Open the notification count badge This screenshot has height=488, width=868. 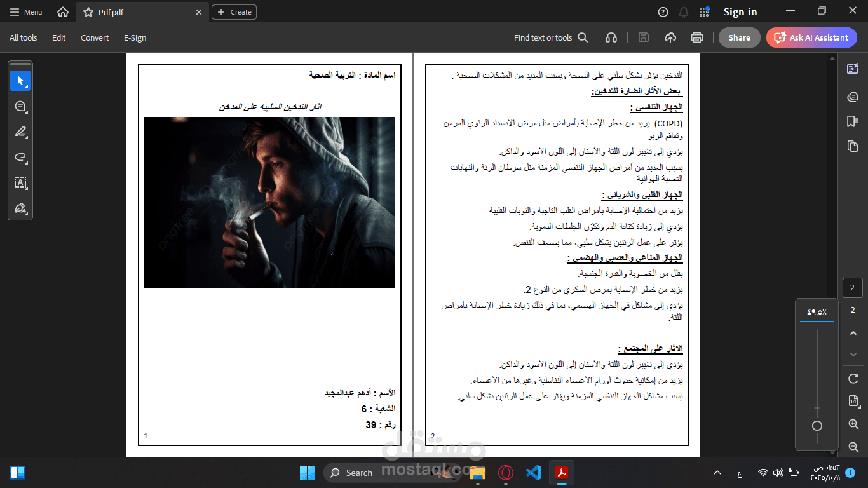[x=850, y=473]
